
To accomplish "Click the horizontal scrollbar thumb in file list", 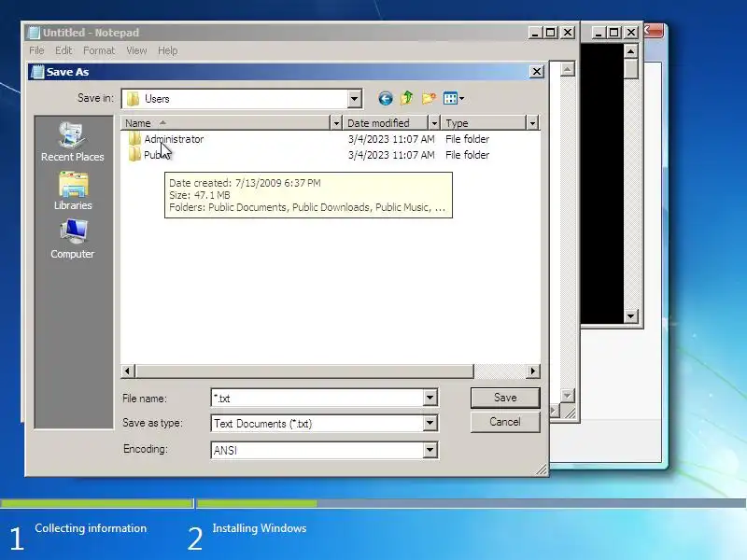I will [x=305, y=371].
